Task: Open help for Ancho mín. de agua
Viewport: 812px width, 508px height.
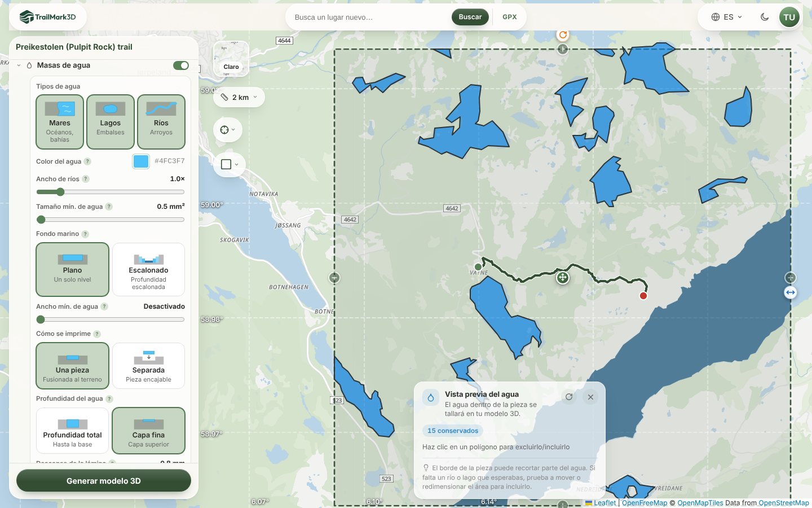Action: (104, 306)
